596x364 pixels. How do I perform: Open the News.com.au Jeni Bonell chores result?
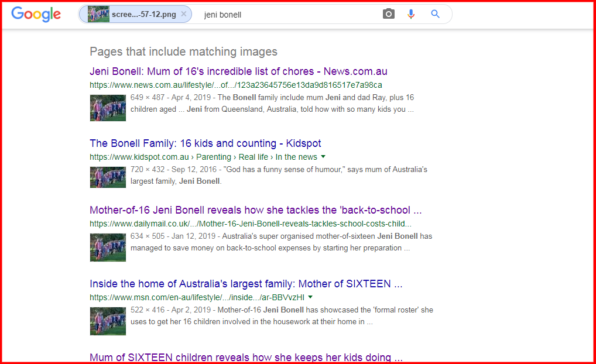click(238, 71)
